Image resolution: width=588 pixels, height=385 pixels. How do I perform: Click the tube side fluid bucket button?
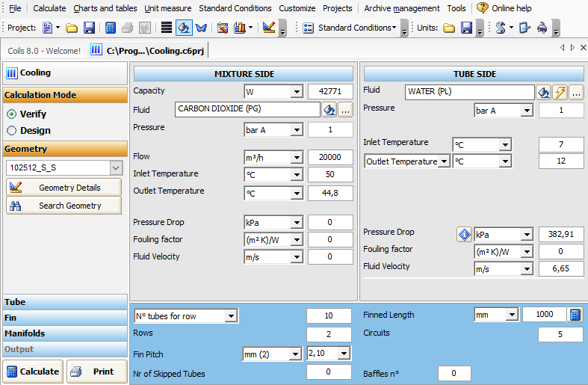click(543, 92)
